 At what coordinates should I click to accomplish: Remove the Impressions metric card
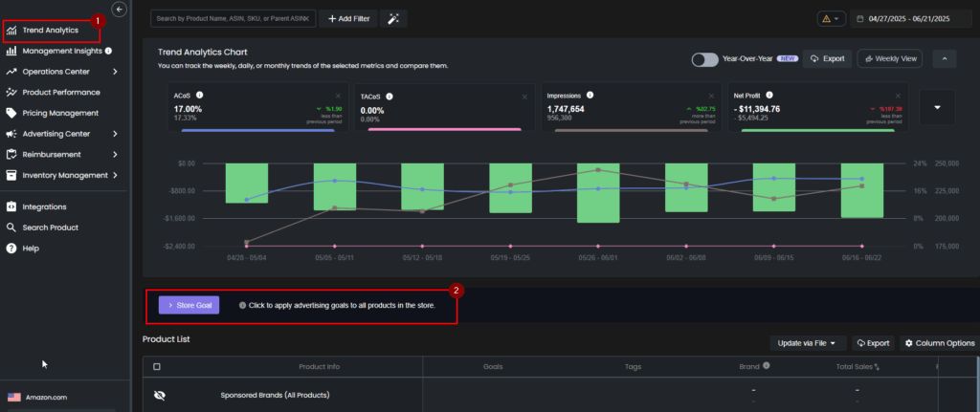711,97
